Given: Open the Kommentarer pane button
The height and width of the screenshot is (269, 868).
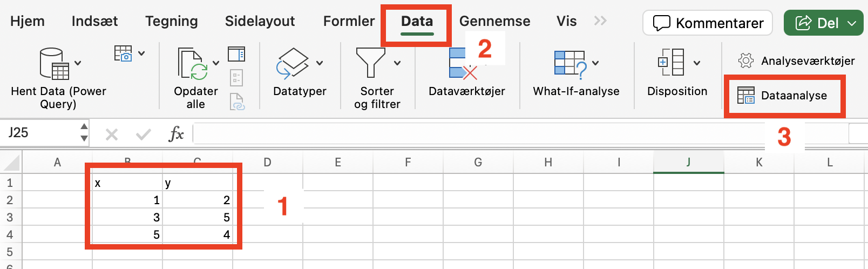Looking at the screenshot, I should pyautogui.click(x=708, y=23).
